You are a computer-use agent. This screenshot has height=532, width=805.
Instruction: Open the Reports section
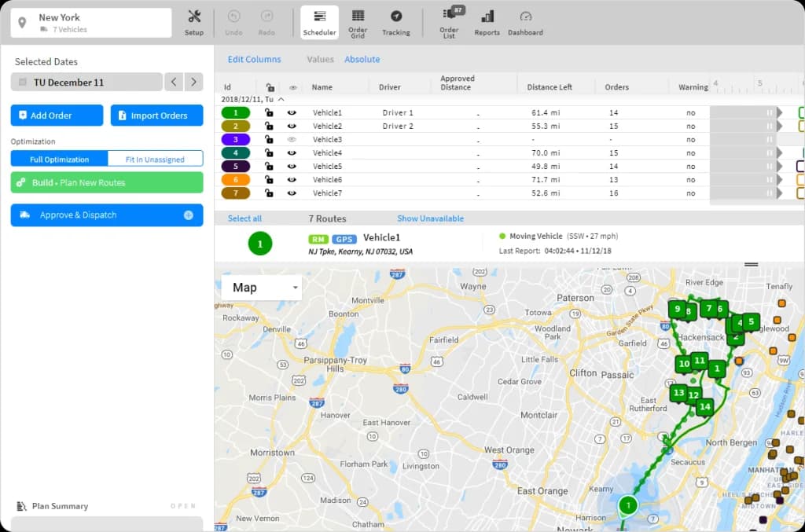[487, 21]
